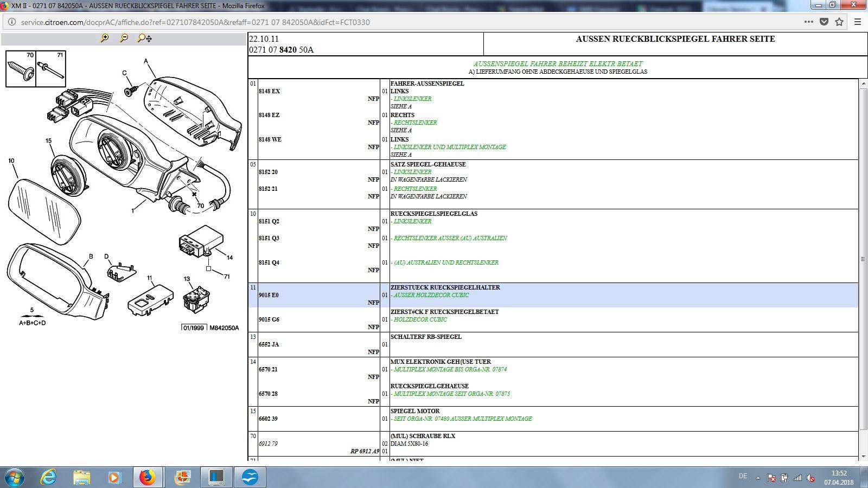The height and width of the screenshot is (488, 868).
Task: Click callout number 13 in the diagram
Action: pyautogui.click(x=187, y=279)
